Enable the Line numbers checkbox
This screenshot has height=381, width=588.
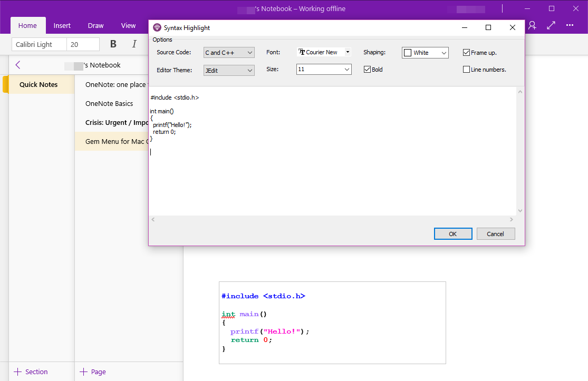[x=467, y=70]
